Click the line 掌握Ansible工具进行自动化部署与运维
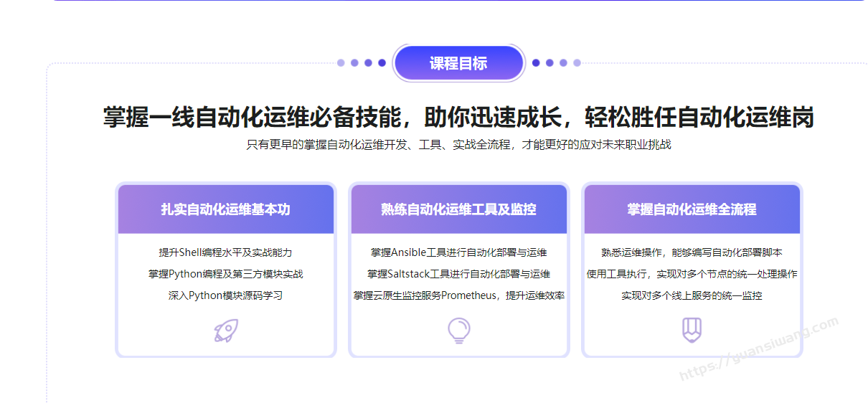This screenshot has height=403, width=868. click(459, 252)
